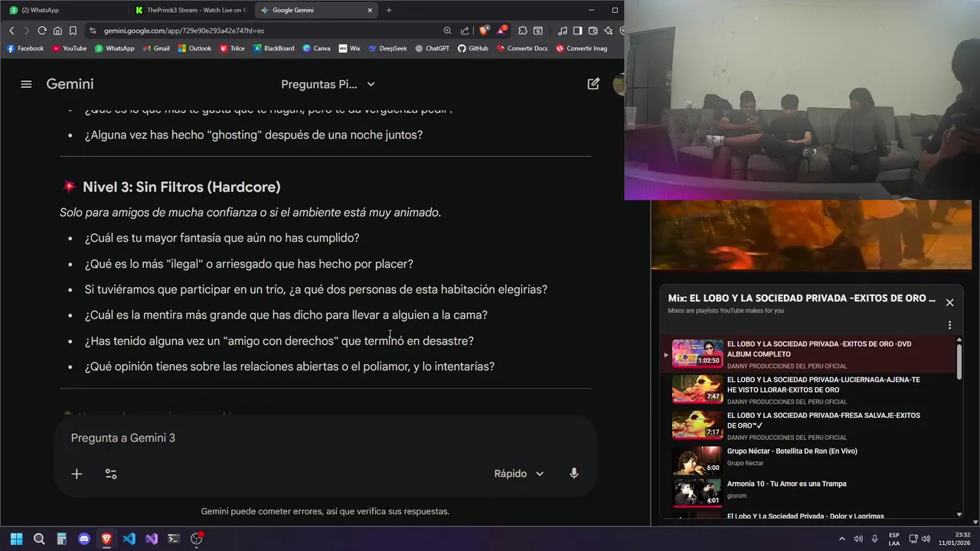The width and height of the screenshot is (980, 551).
Task: Open the 'Rápido' model selector dropdown
Action: [518, 474]
